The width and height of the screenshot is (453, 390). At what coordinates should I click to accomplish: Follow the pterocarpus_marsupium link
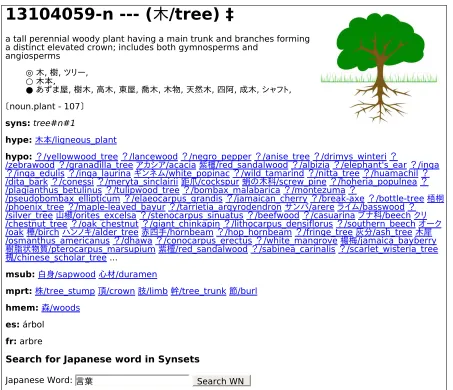pos(81,249)
